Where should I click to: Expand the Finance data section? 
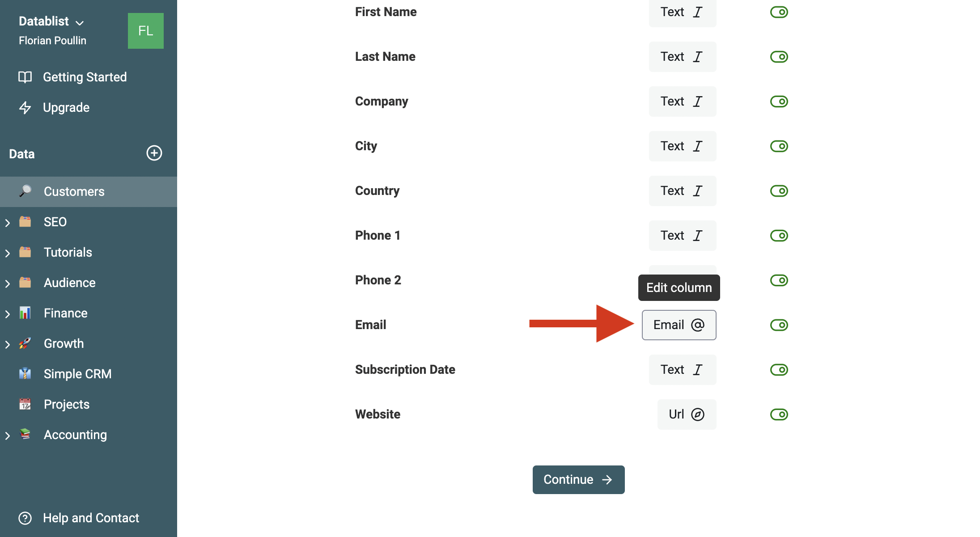[8, 313]
